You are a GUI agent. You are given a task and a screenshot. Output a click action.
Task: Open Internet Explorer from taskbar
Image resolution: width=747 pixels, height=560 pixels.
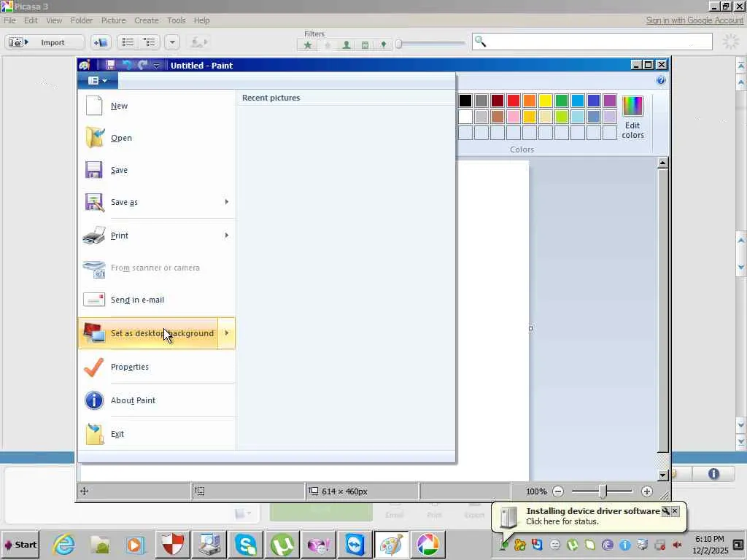tap(64, 545)
